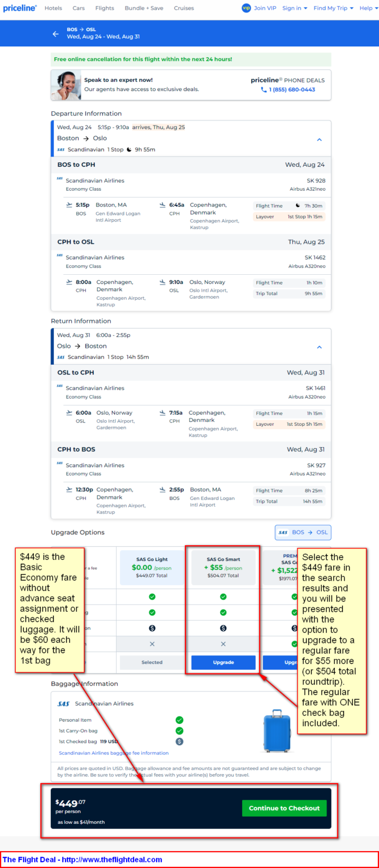Click the '1st Stop 5h 15m' layover label
The width and height of the screenshot is (379, 868).
coord(305,424)
